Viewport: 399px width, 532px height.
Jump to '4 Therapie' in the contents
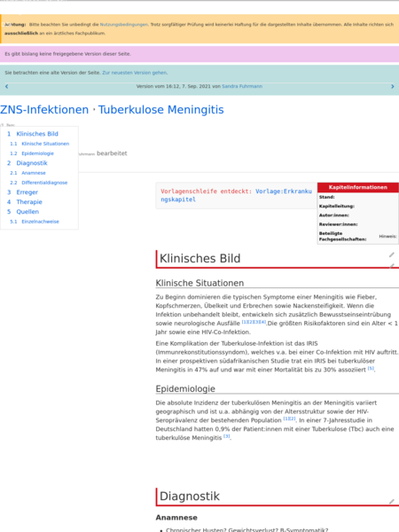pyautogui.click(x=25, y=202)
